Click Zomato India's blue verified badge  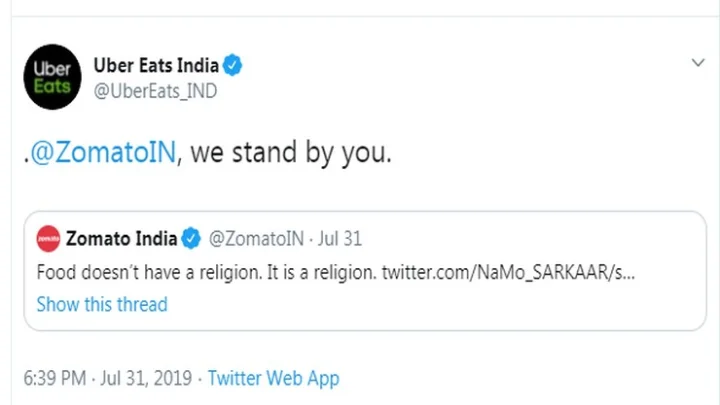[x=192, y=239]
